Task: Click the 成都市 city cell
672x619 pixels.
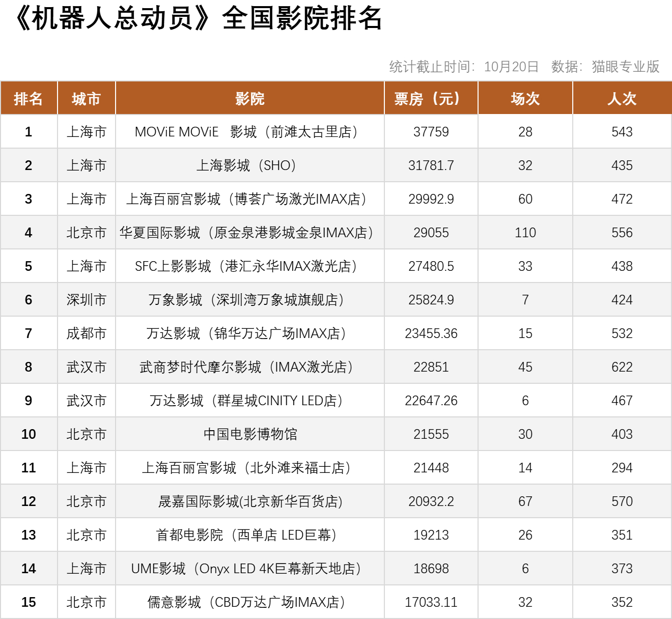Action: tap(86, 333)
